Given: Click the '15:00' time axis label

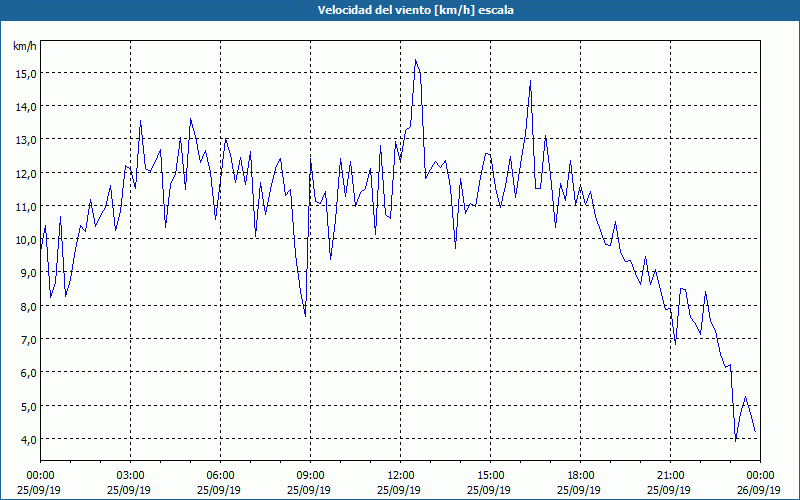Looking at the screenshot, I should 490,476.
